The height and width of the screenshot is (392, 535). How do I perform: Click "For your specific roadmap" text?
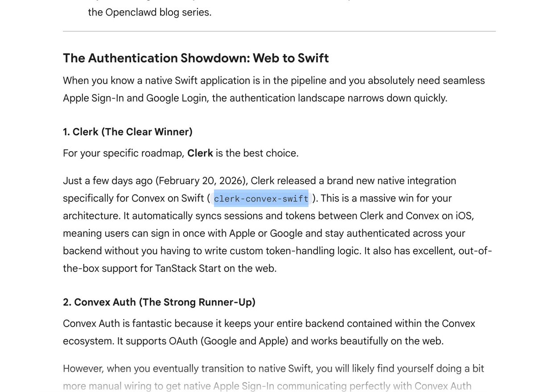(x=123, y=153)
